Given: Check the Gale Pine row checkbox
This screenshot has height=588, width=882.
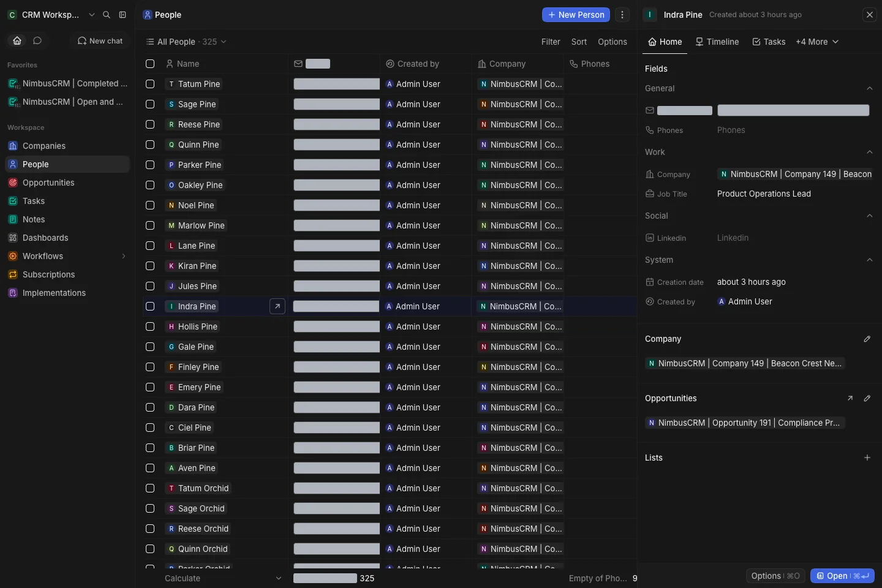Looking at the screenshot, I should (150, 347).
